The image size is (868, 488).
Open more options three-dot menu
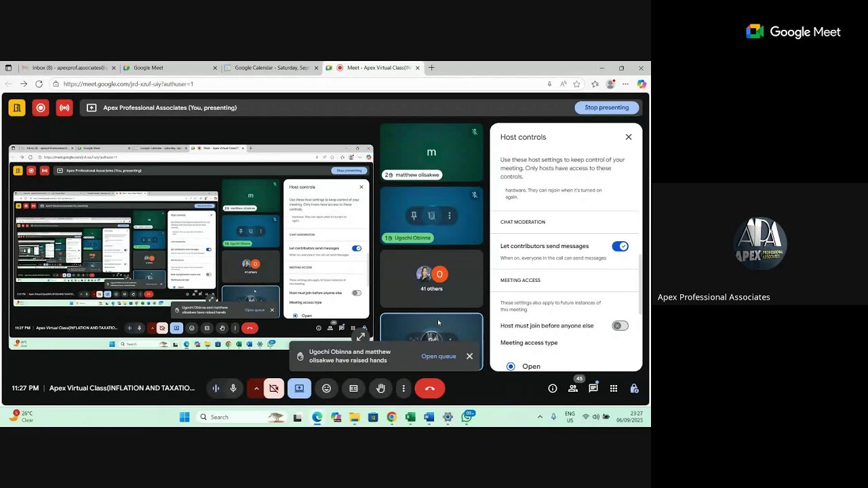403,388
